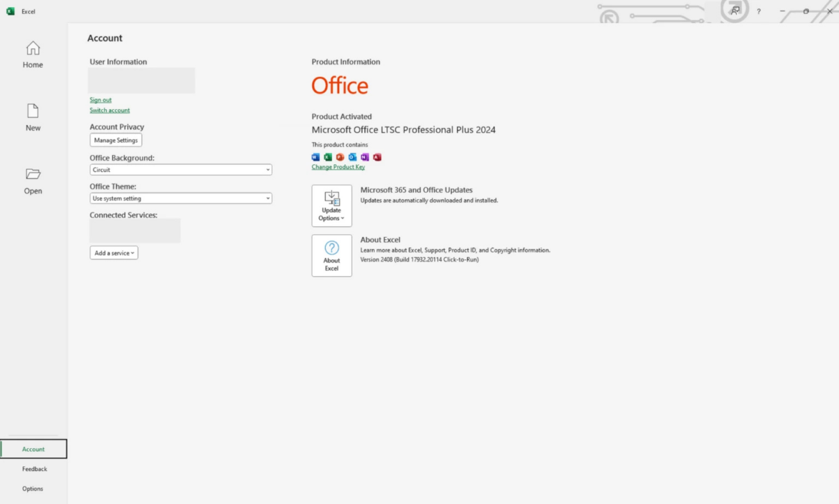The height and width of the screenshot is (504, 839).
Task: Click the Outlook icon under product contents
Action: tap(352, 157)
